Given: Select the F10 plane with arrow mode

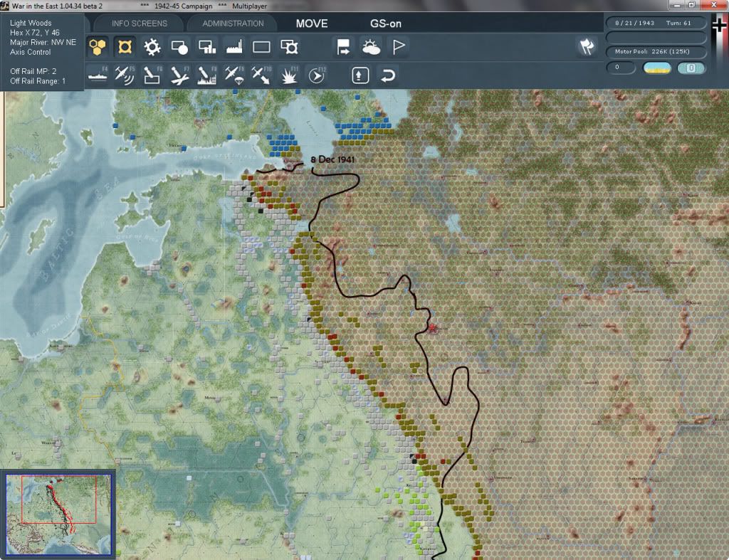Looking at the screenshot, I should click(261, 75).
